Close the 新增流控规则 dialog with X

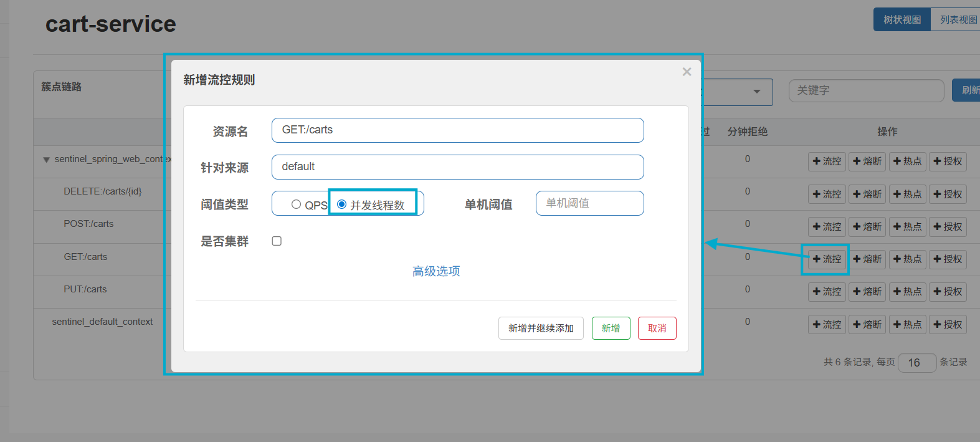[x=687, y=72]
